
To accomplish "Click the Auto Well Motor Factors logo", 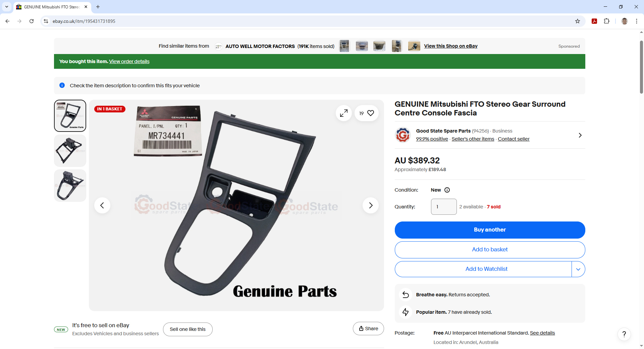I will pos(218,46).
